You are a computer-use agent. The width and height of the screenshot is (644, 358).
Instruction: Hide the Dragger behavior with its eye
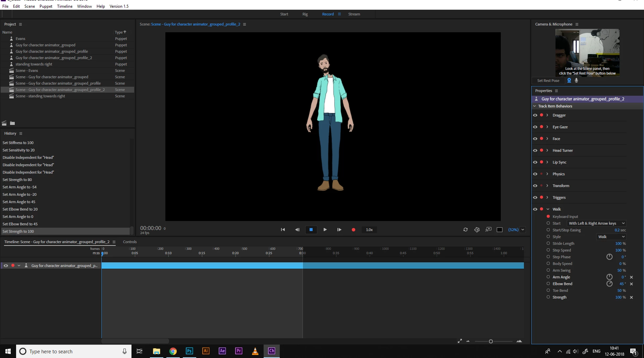pos(535,115)
